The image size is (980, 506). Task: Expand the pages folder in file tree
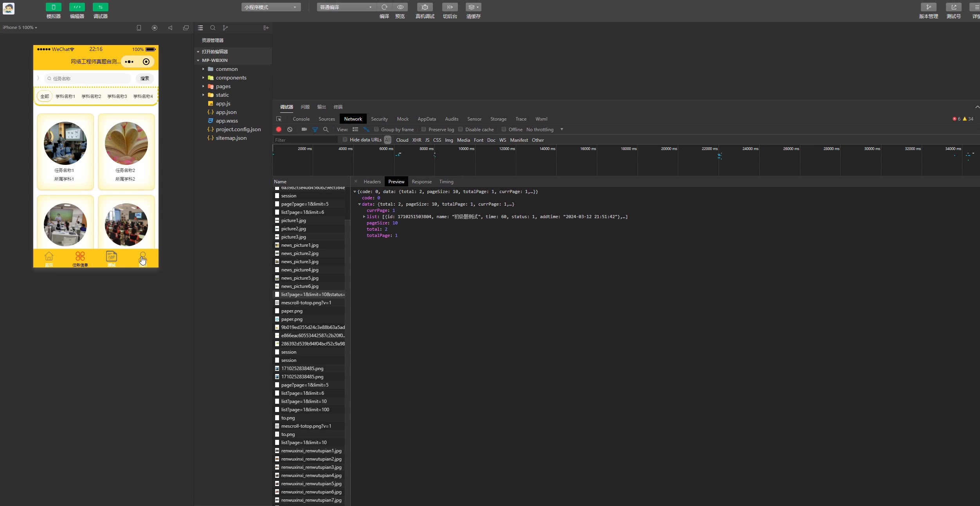[x=223, y=86]
